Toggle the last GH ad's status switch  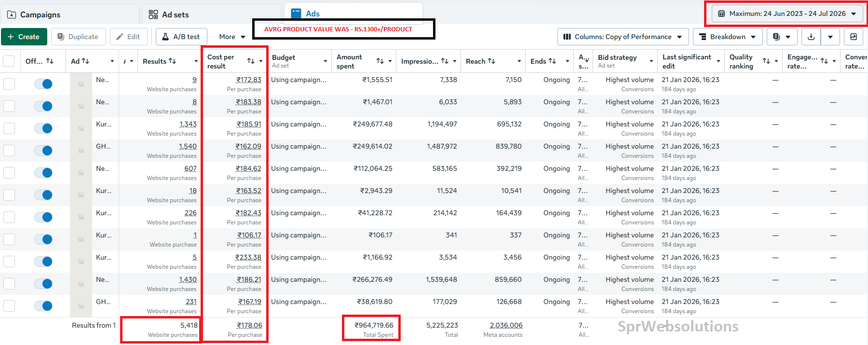[x=43, y=306]
